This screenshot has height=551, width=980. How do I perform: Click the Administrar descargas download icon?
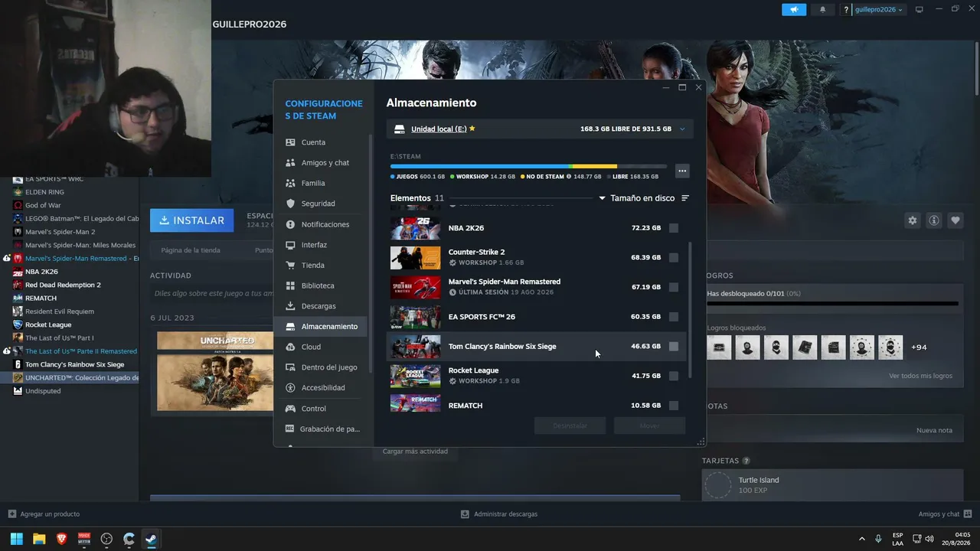coord(465,514)
